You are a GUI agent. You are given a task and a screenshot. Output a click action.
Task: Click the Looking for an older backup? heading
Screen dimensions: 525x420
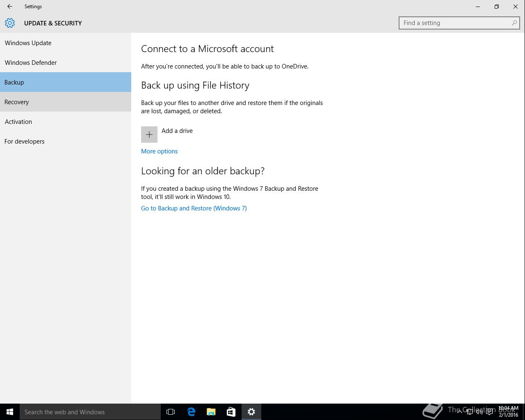point(203,171)
